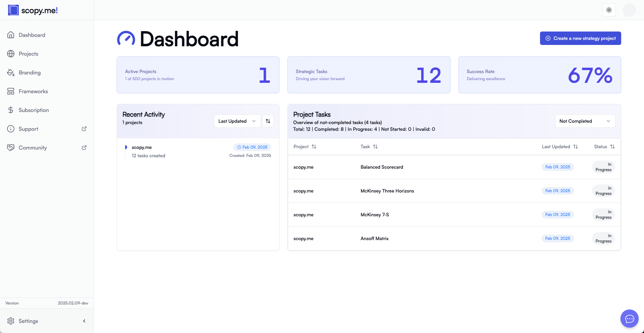Open the Last Updated sort dropdown
This screenshot has width=644, height=333.
tap(237, 121)
